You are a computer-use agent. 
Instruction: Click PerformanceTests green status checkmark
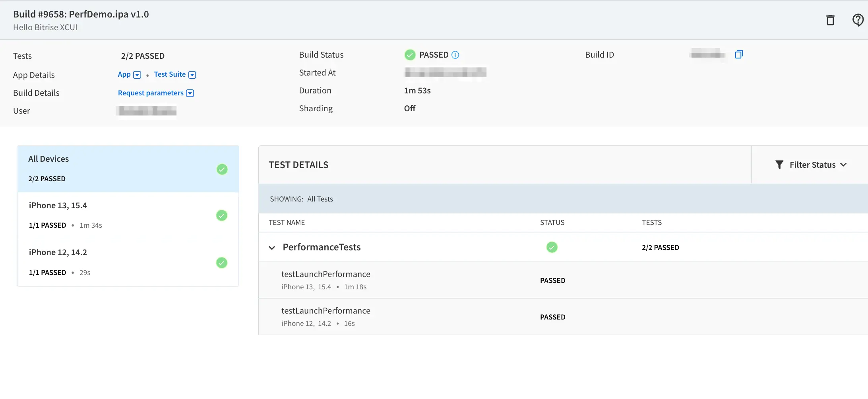tap(552, 247)
